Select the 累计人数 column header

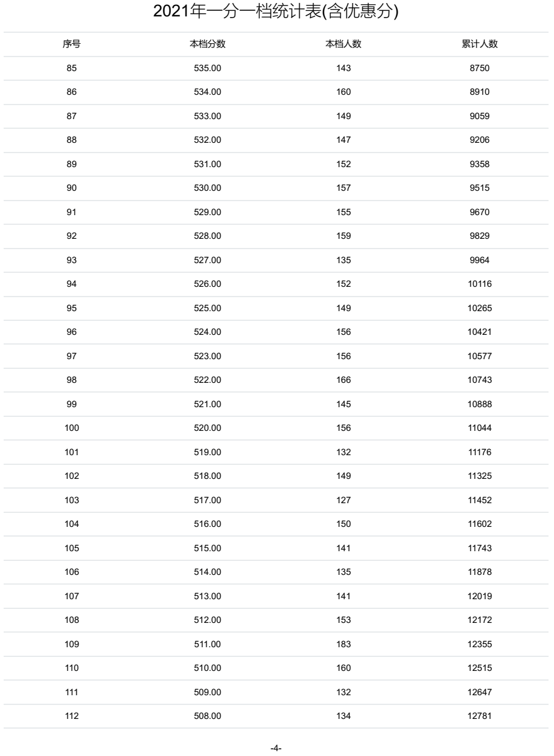pyautogui.click(x=479, y=44)
